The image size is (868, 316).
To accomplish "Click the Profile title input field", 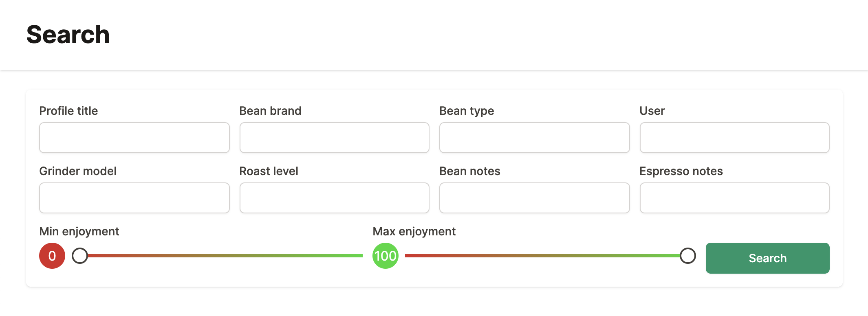I will click(x=134, y=138).
